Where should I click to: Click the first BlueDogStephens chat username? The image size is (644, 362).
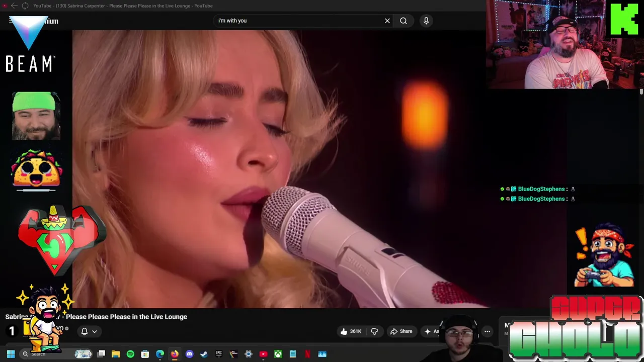[x=541, y=189]
